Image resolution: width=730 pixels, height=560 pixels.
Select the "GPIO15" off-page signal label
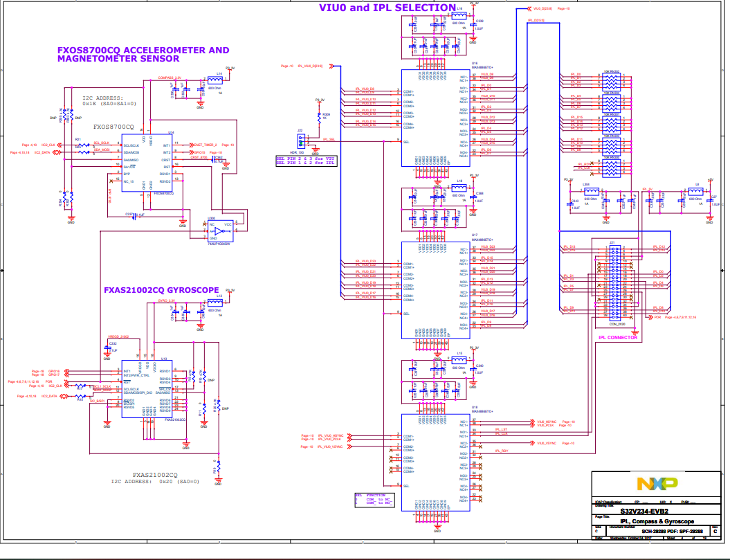click(200, 152)
